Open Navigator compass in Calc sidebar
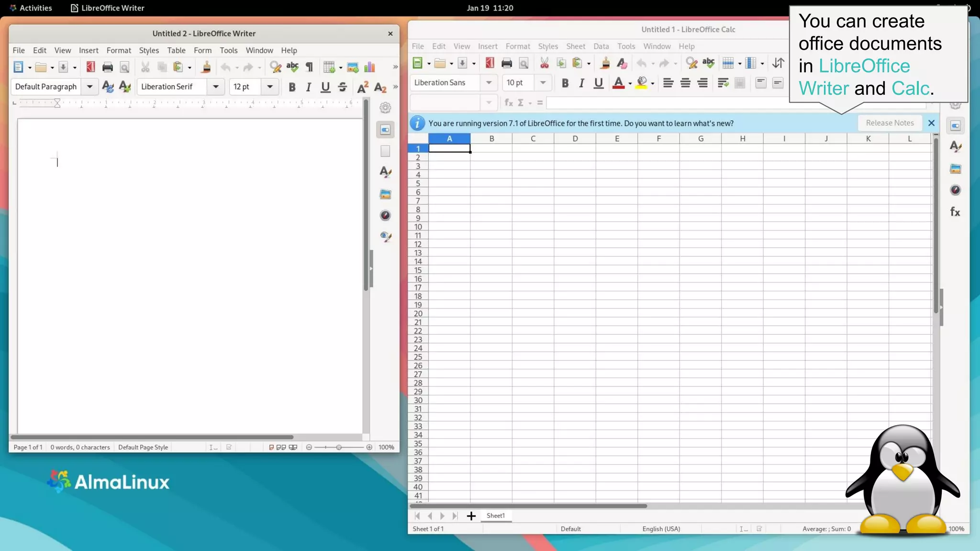This screenshot has height=551, width=980. (955, 190)
